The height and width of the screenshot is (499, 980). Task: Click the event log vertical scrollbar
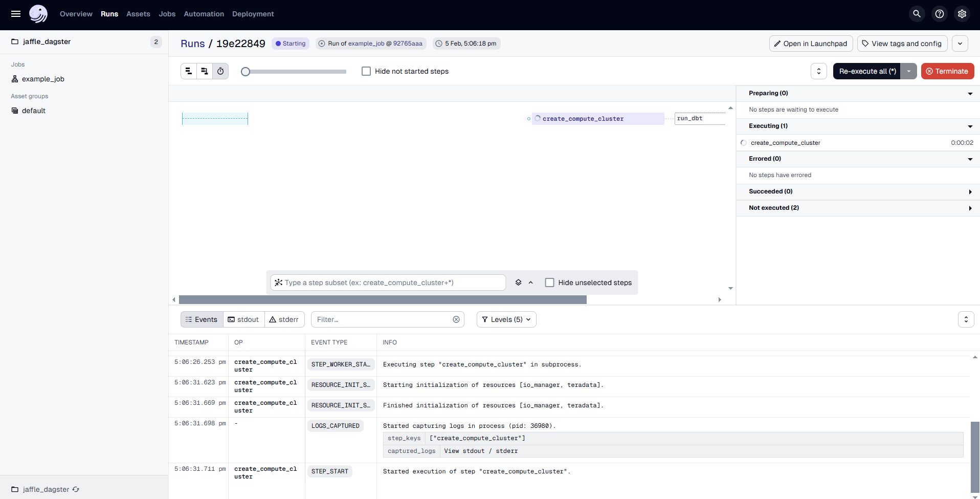(975, 457)
